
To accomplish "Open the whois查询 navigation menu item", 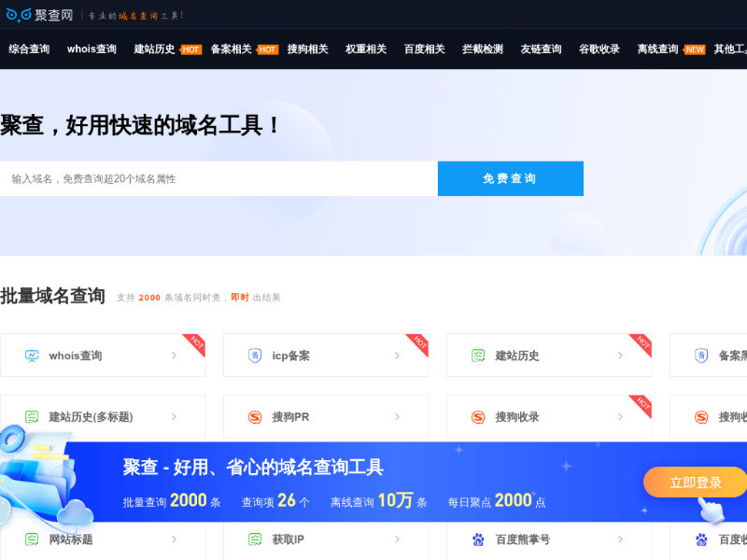I will 92,49.
